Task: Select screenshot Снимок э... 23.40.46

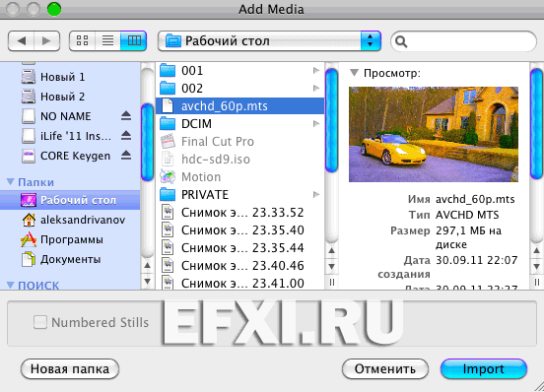Action: point(240,265)
